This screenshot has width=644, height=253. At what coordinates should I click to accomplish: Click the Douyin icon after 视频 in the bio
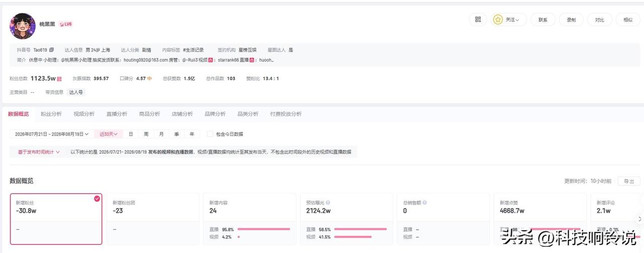211,60
